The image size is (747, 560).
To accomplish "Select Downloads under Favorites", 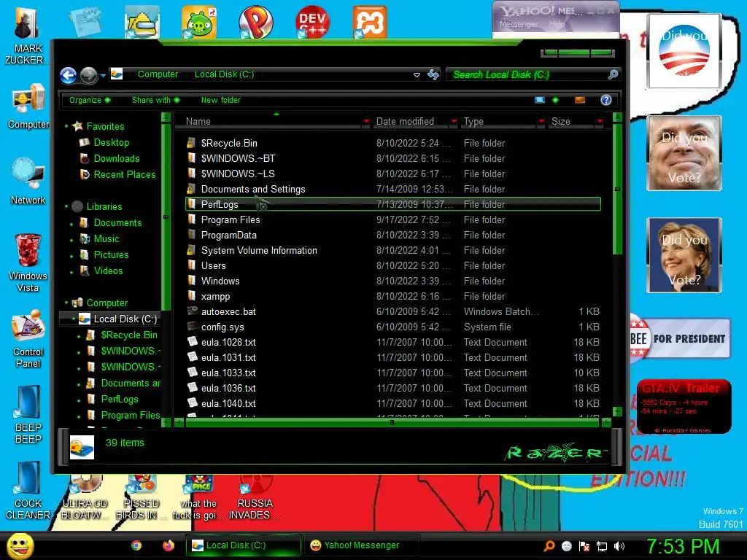I will [116, 158].
